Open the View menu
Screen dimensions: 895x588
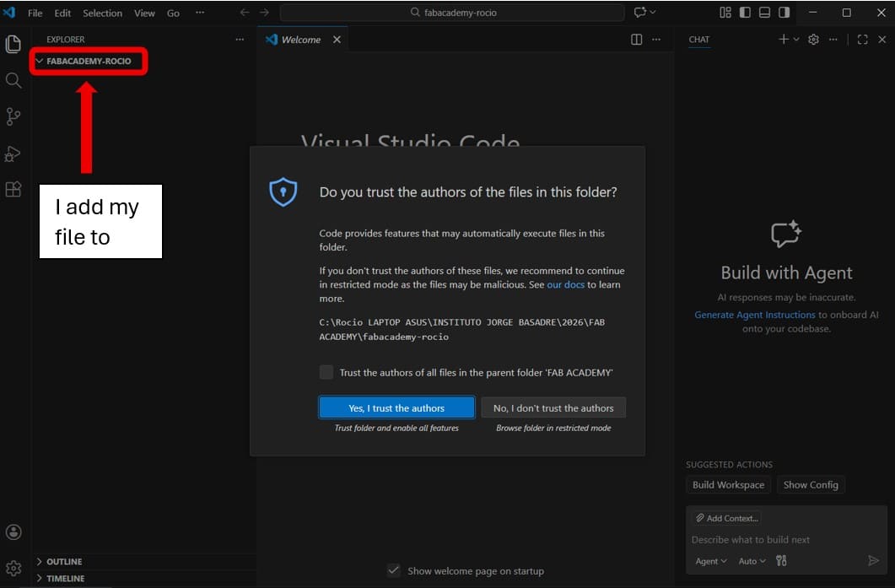(x=144, y=13)
